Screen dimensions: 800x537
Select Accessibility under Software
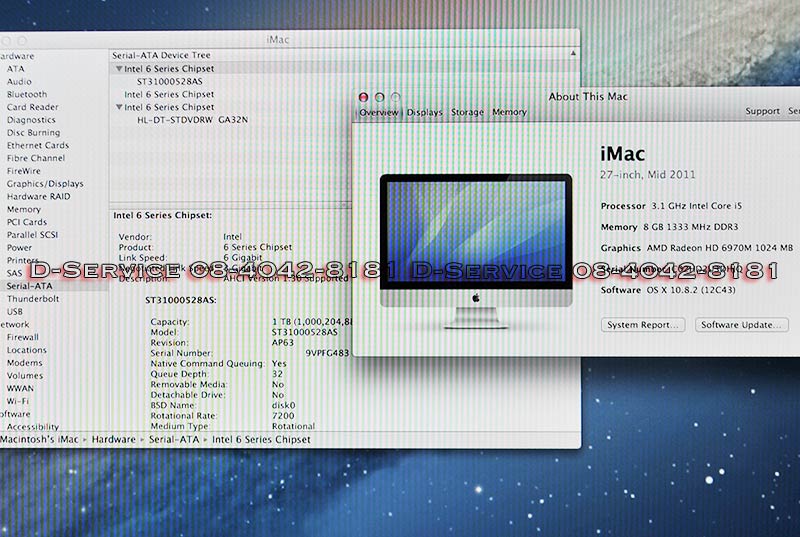pyautogui.click(x=33, y=426)
